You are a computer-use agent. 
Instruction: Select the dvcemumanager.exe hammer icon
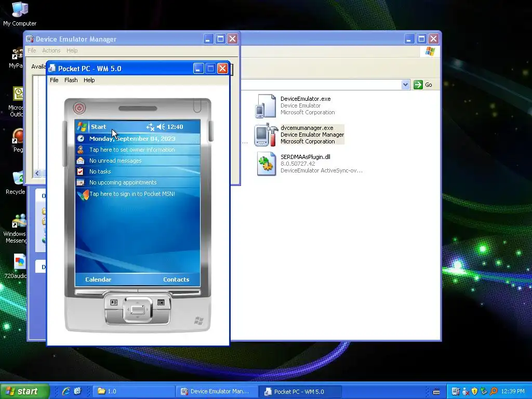(x=266, y=135)
